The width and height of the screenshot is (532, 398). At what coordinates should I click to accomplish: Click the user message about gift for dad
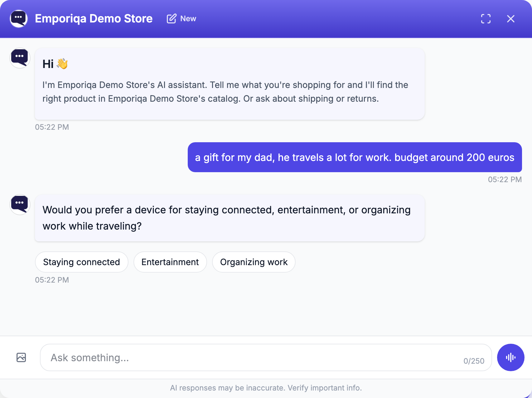pyautogui.click(x=355, y=157)
